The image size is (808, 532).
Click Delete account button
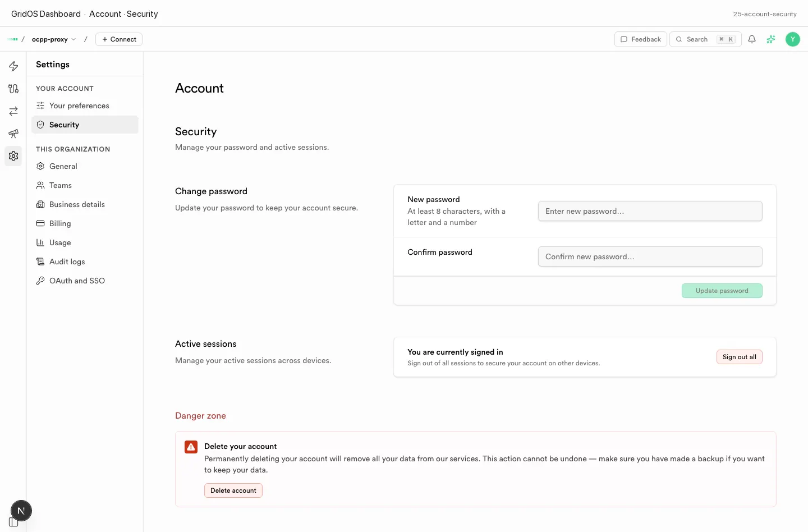(x=233, y=490)
